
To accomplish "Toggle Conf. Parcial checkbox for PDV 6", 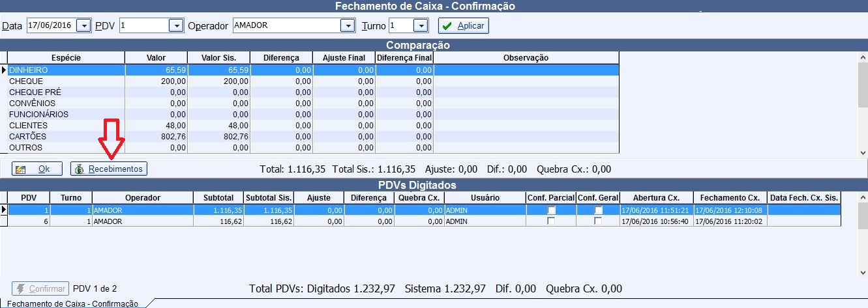I will (x=551, y=221).
